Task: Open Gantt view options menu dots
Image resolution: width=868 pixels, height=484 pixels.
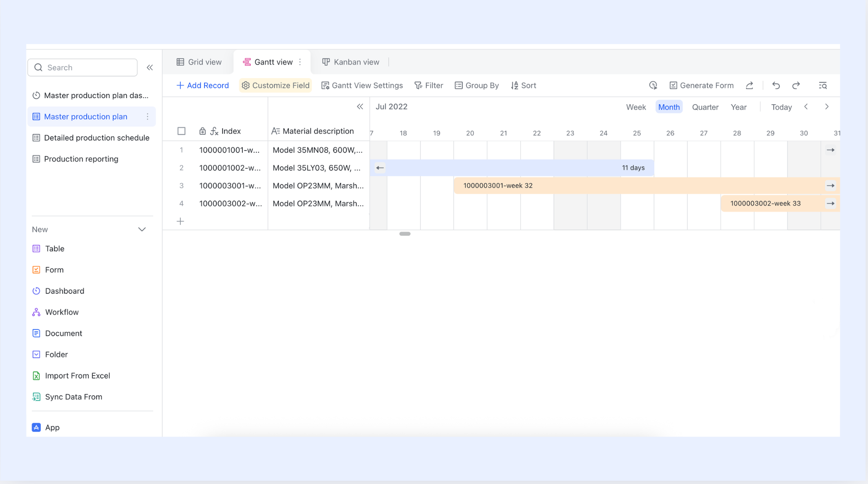Action: point(300,62)
